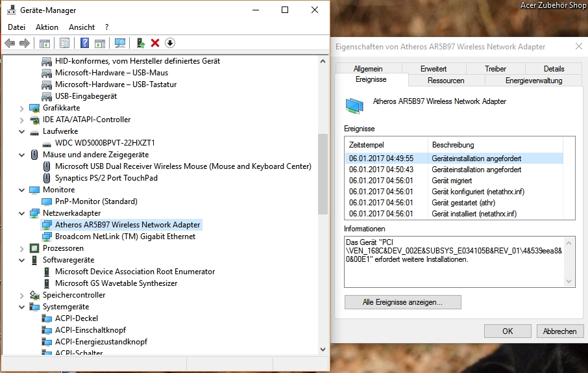Image resolution: width=588 pixels, height=373 pixels.
Task: Select the Synaptics PS/2 Port TouchPad device
Action: [106, 178]
